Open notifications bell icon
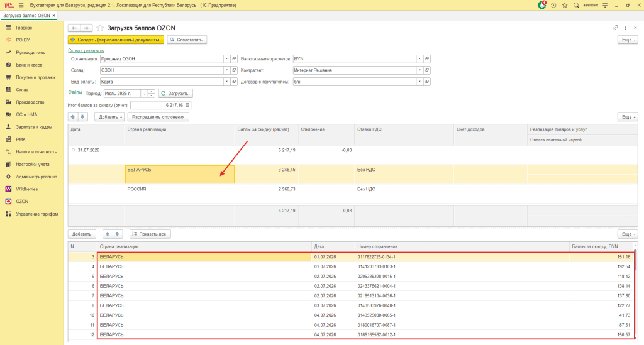The image size is (644, 345). pyautogui.click(x=542, y=5)
